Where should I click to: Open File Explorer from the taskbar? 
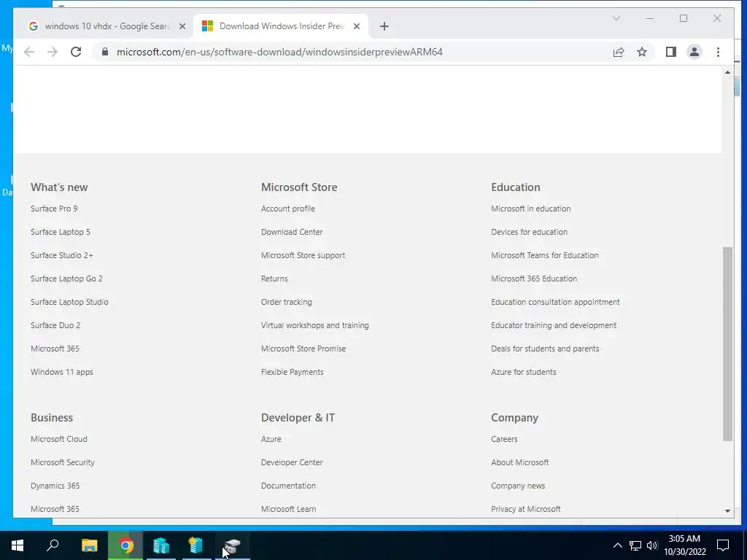tap(90, 545)
